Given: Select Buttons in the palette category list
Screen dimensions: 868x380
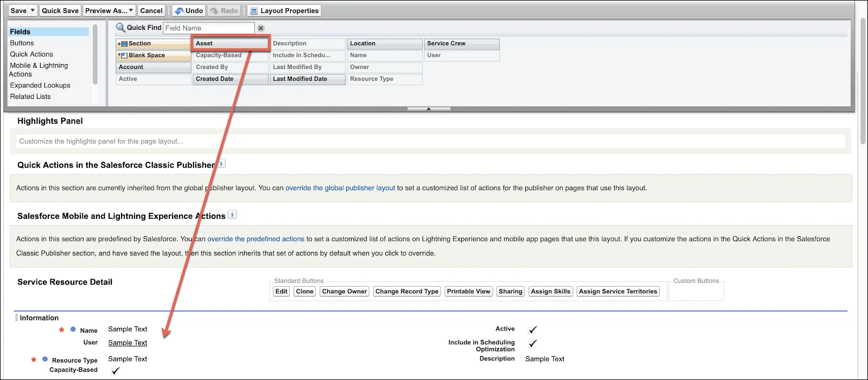Looking at the screenshot, I should coord(22,43).
